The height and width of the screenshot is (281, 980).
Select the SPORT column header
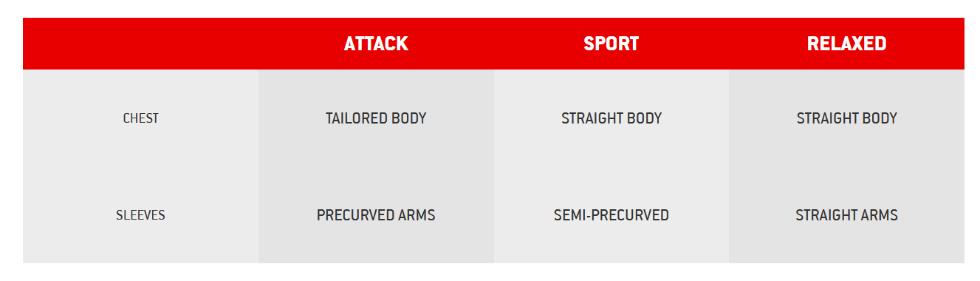coord(611,44)
